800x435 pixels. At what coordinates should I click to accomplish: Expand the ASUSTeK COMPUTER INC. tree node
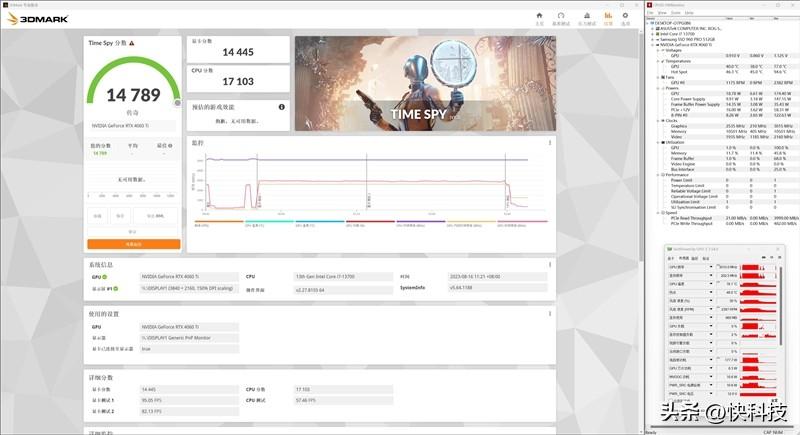(652, 29)
